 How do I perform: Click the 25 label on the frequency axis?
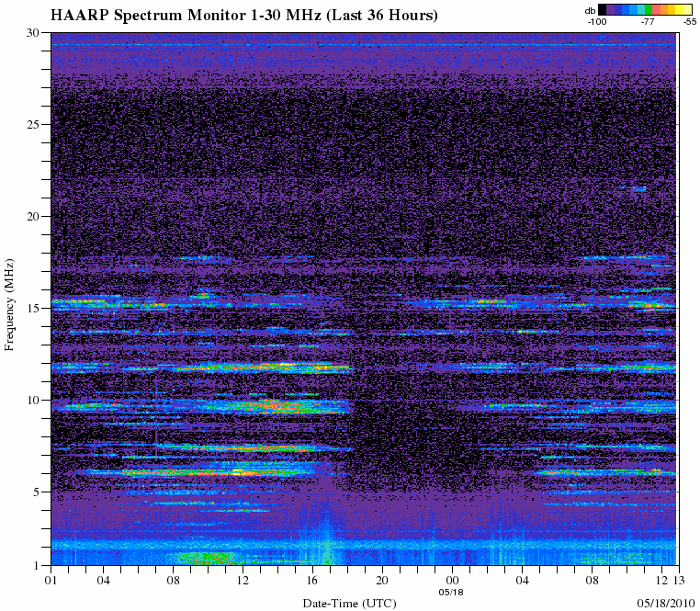(34, 124)
